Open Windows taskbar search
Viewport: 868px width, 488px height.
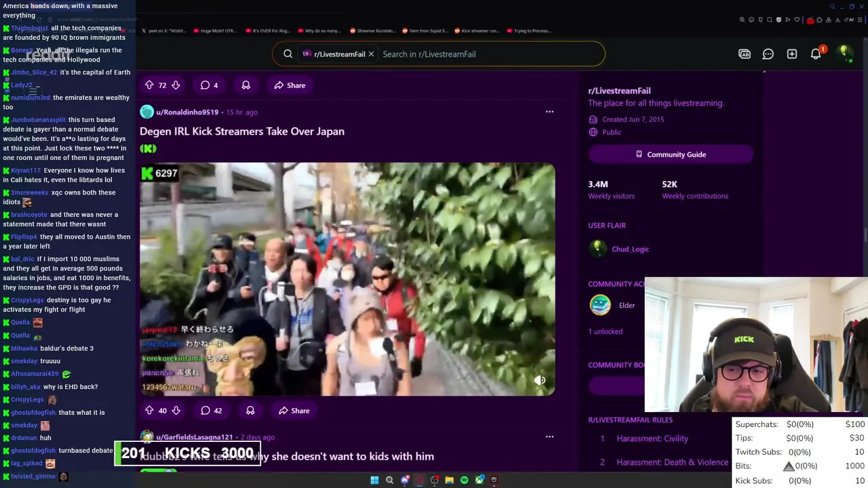click(x=389, y=480)
